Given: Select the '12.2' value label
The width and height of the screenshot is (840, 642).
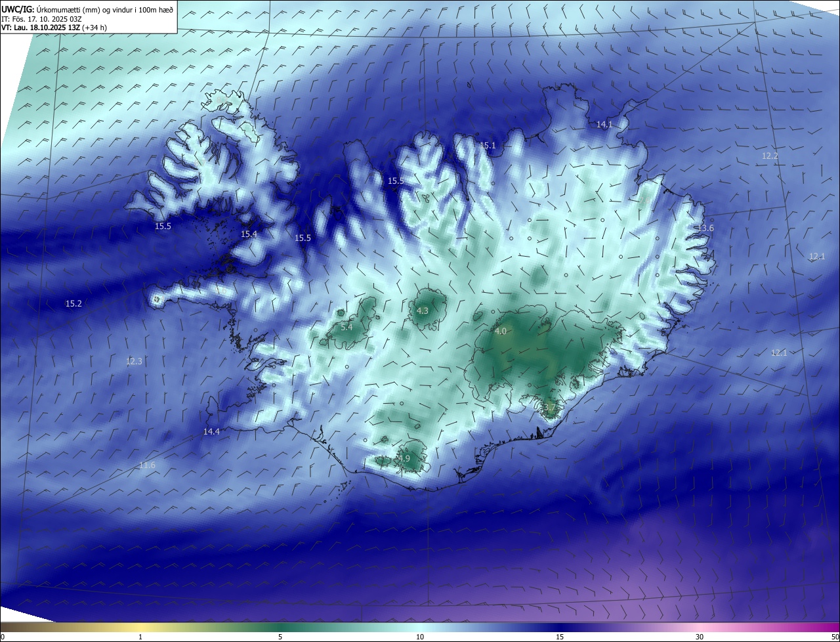Looking at the screenshot, I should coord(770,156).
